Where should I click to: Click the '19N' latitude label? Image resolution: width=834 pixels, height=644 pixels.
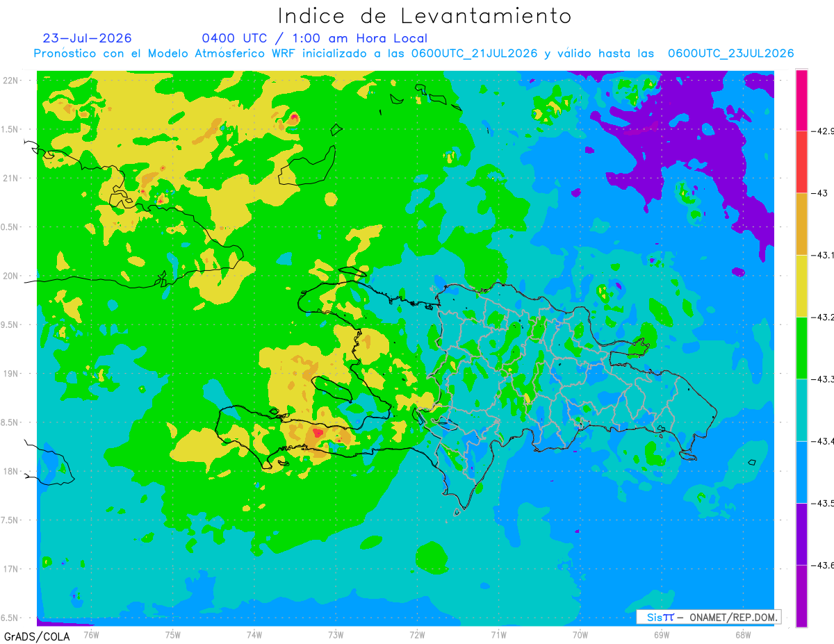(12, 374)
